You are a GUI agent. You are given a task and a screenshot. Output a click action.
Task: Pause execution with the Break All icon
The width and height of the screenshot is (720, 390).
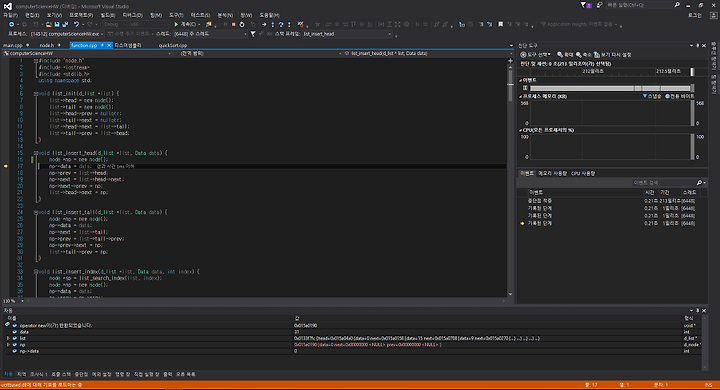[x=225, y=24]
